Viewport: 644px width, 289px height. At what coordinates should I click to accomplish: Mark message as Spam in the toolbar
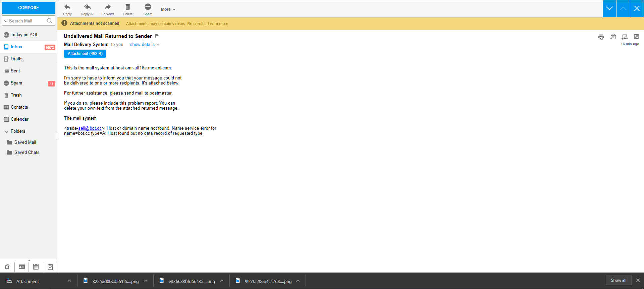click(x=148, y=7)
